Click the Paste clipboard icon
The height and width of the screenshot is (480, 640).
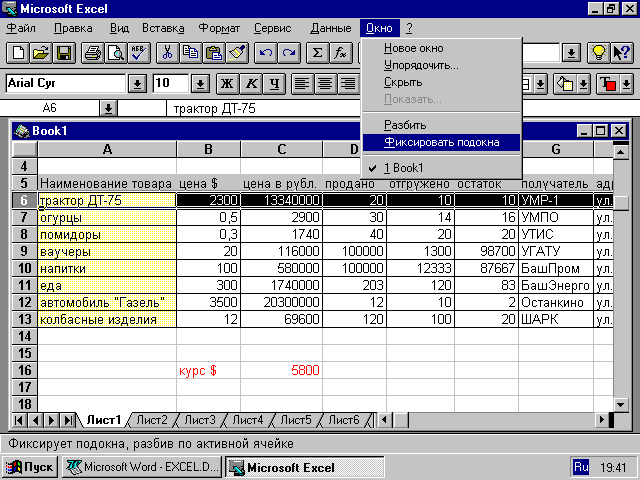(213, 53)
